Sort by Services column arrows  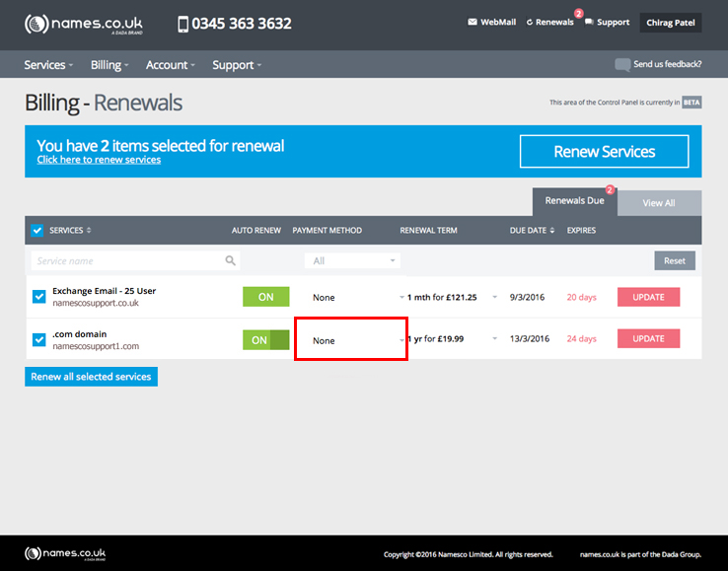89,231
